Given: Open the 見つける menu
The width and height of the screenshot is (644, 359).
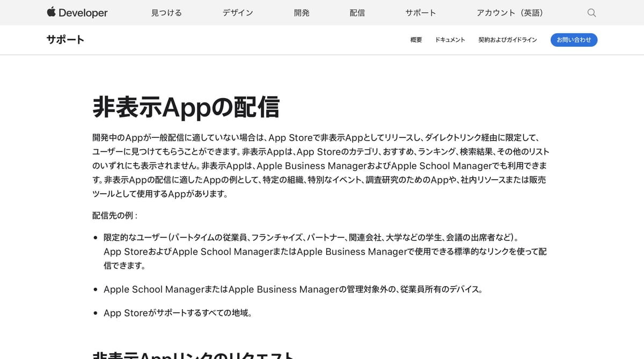Looking at the screenshot, I should point(166,13).
